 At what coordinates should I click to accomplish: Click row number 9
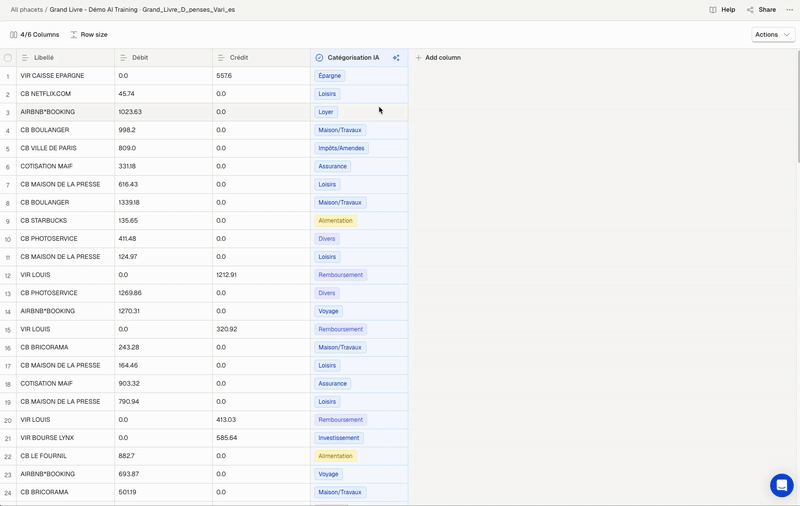[8, 221]
